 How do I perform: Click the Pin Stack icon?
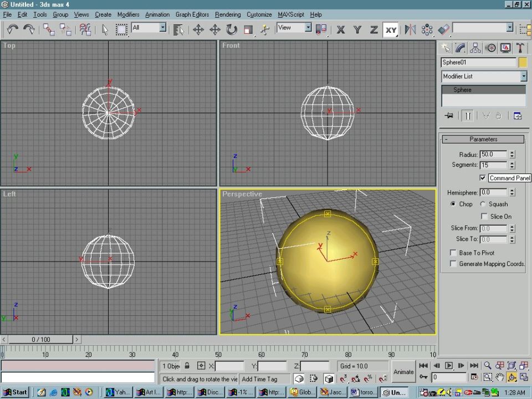pos(448,116)
